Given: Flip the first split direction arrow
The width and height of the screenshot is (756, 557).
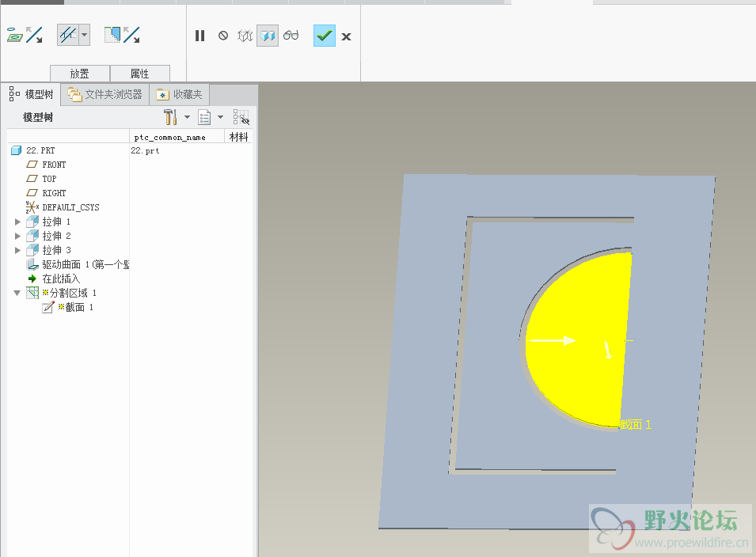Looking at the screenshot, I should point(34,35).
